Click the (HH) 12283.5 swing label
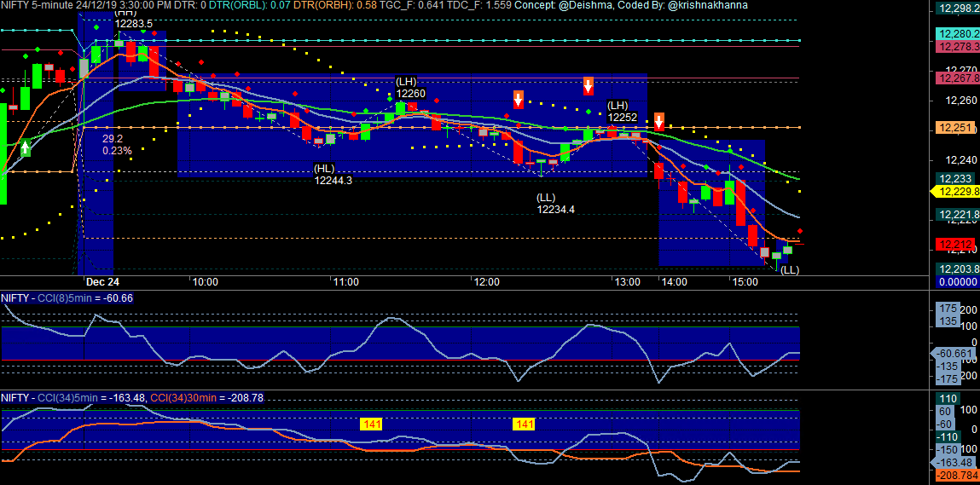Image resolution: width=980 pixels, height=485 pixels. [133, 19]
